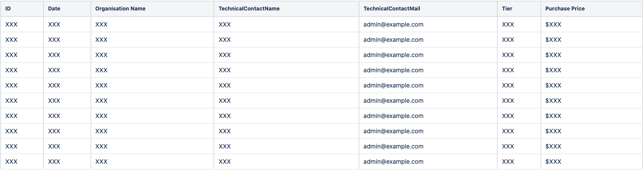
Task: Click the Date cell in the first row
Action: [x=67, y=24]
